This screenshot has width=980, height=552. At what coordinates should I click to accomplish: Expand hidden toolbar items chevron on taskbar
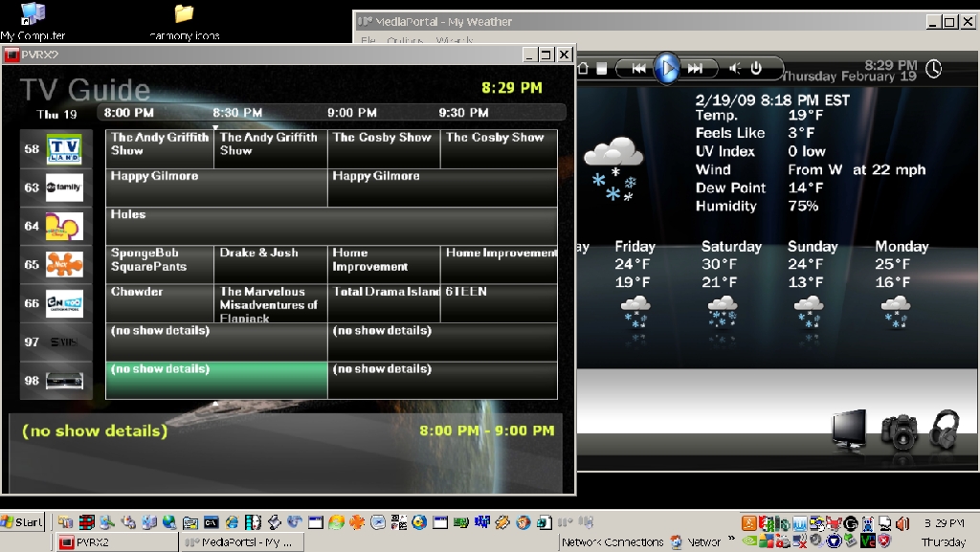(731, 537)
